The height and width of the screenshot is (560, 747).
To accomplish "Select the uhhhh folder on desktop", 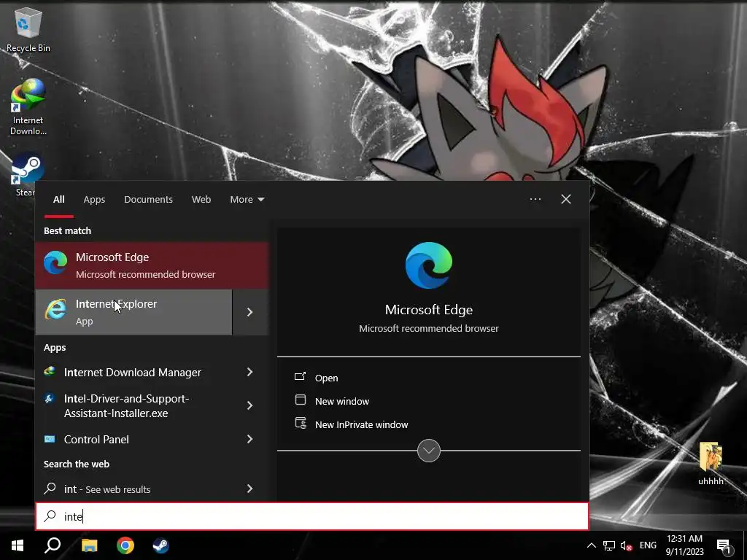I will tap(711, 464).
